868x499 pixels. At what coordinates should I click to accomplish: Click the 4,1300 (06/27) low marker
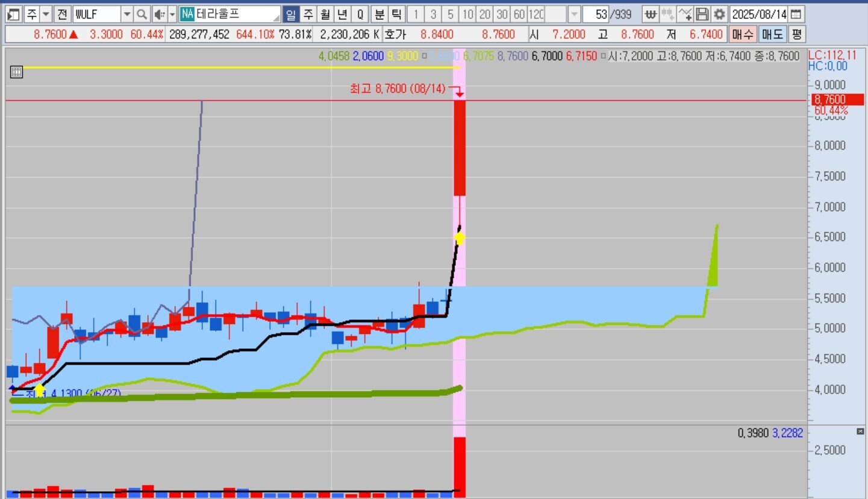73,394
